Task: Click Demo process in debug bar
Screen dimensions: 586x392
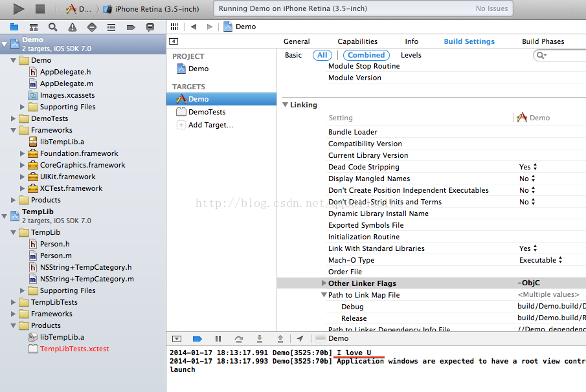Action: (x=333, y=338)
